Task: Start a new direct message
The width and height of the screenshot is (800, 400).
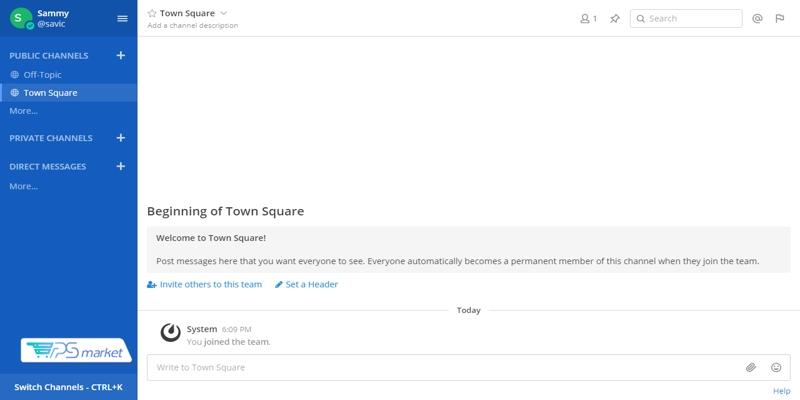Action: pyautogui.click(x=121, y=166)
